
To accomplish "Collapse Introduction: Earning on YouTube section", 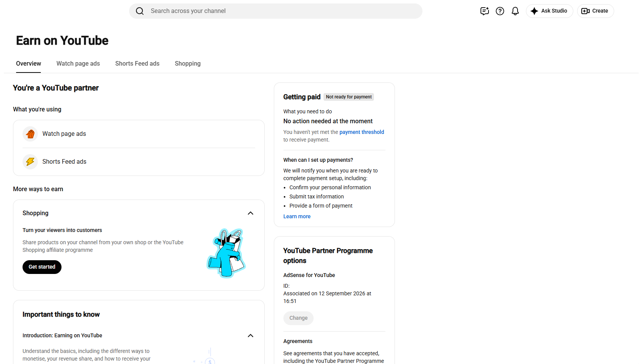I will pos(251,336).
